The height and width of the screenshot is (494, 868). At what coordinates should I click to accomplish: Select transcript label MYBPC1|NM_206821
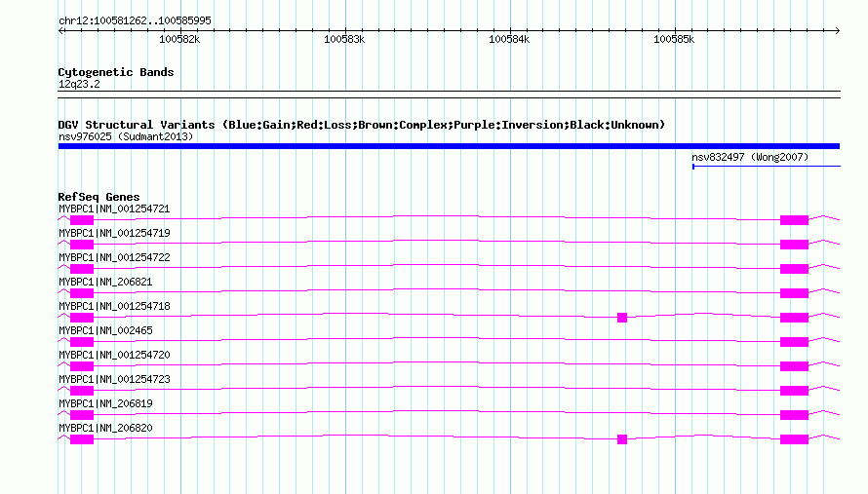click(105, 283)
